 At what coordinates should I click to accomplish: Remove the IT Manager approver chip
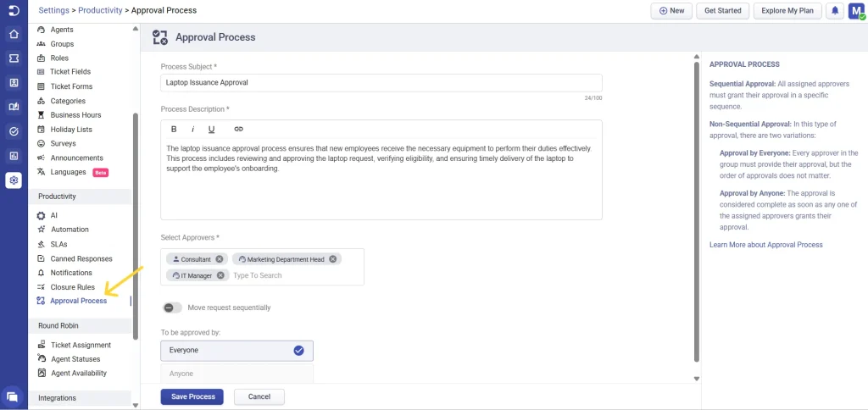coord(220,275)
